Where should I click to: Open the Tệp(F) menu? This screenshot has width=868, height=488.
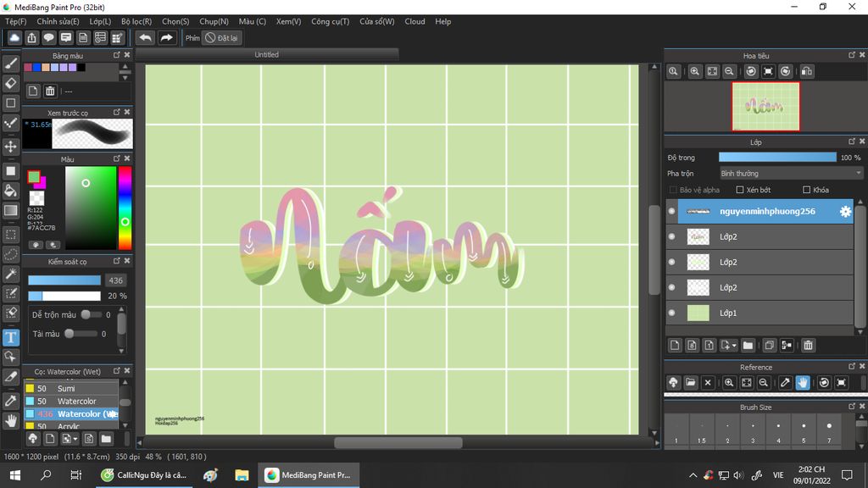pos(15,21)
